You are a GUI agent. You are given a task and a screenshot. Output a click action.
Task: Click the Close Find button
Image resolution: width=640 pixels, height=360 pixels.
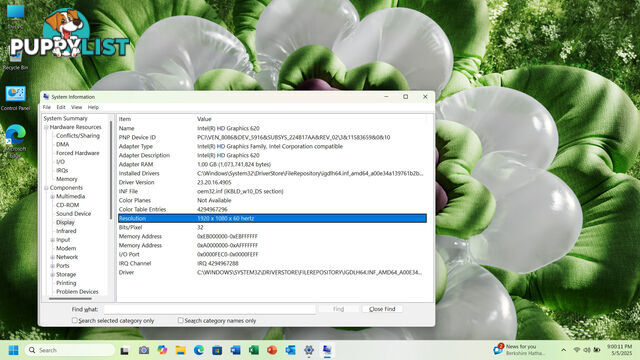(382, 309)
